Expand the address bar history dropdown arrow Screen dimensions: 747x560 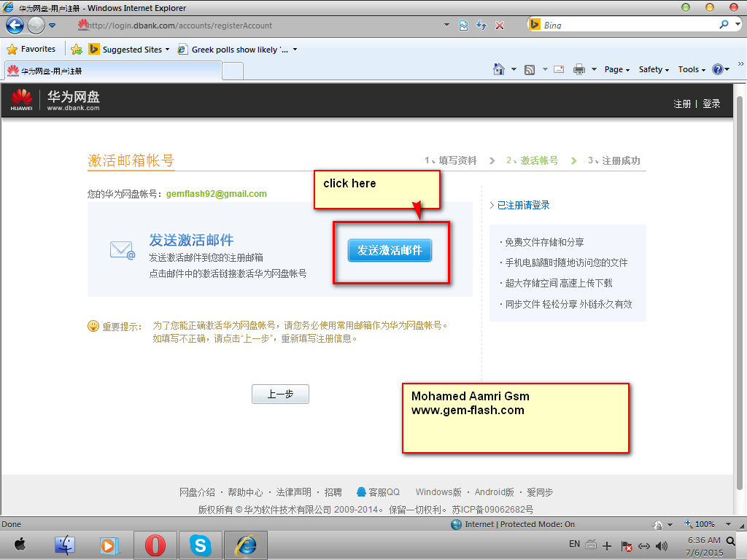(x=446, y=25)
